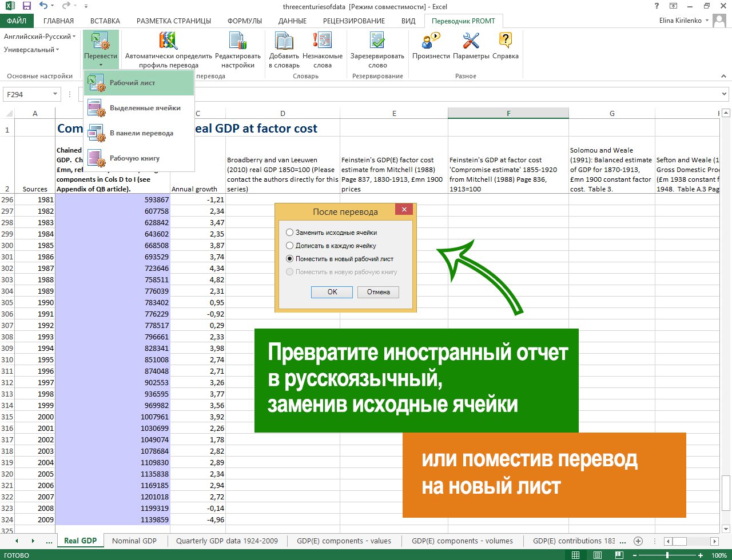
Task: Click zoom out minus button
Action: coord(635,555)
